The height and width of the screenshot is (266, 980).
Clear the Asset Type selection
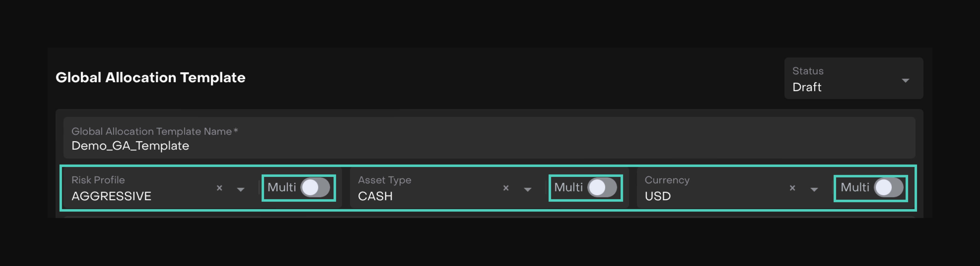[x=506, y=188]
